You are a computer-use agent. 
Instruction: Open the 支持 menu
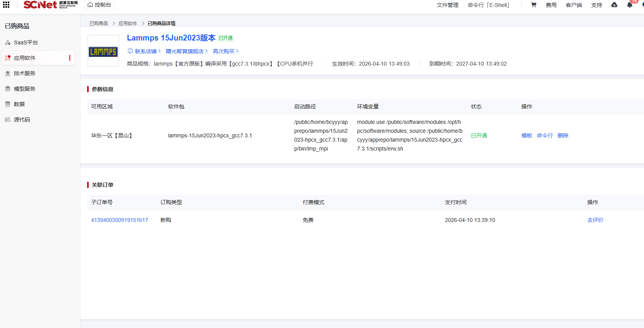597,5
